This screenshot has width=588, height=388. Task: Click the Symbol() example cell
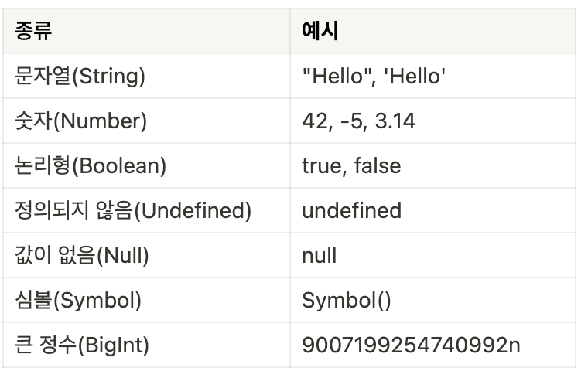coord(347,300)
